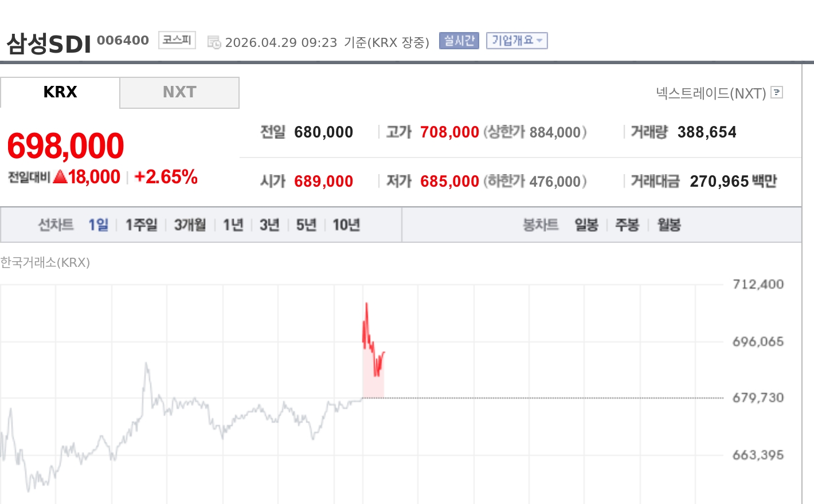The height and width of the screenshot is (504, 814).
Task: Show the 1년 line chart
Action: point(233,225)
